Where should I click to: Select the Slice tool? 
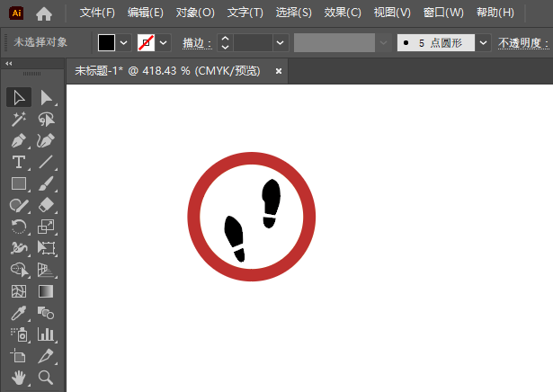[x=46, y=356]
